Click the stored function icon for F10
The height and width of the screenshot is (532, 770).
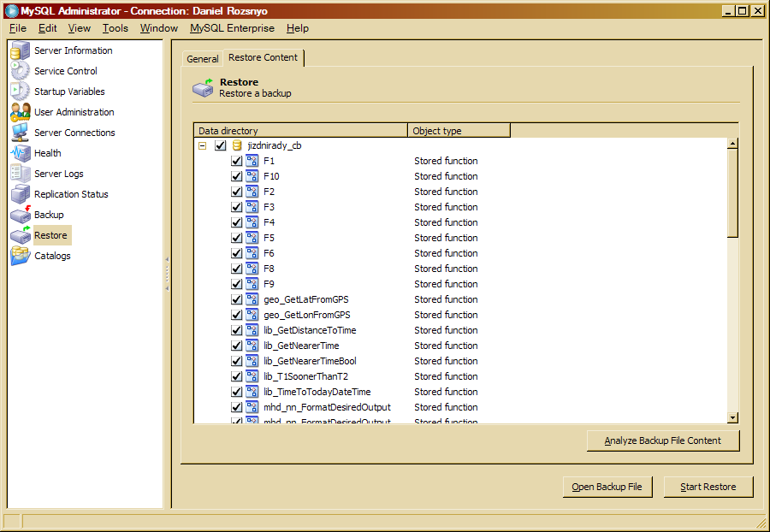tap(252, 176)
